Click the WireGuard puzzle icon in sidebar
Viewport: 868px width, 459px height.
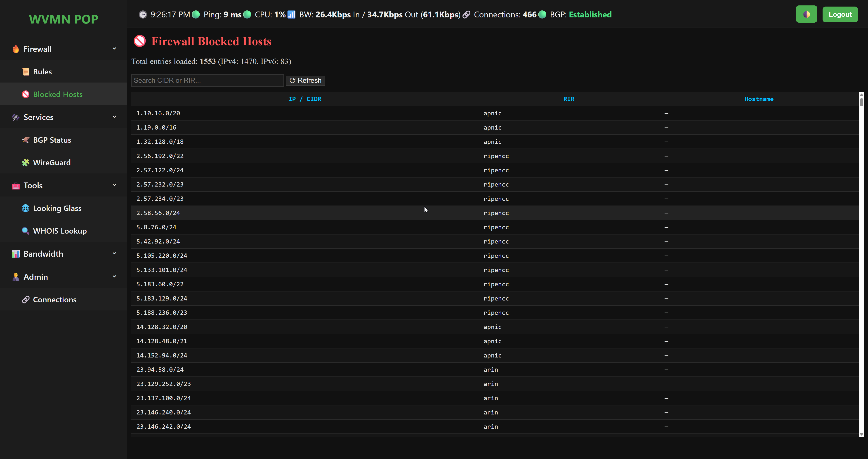coord(26,163)
